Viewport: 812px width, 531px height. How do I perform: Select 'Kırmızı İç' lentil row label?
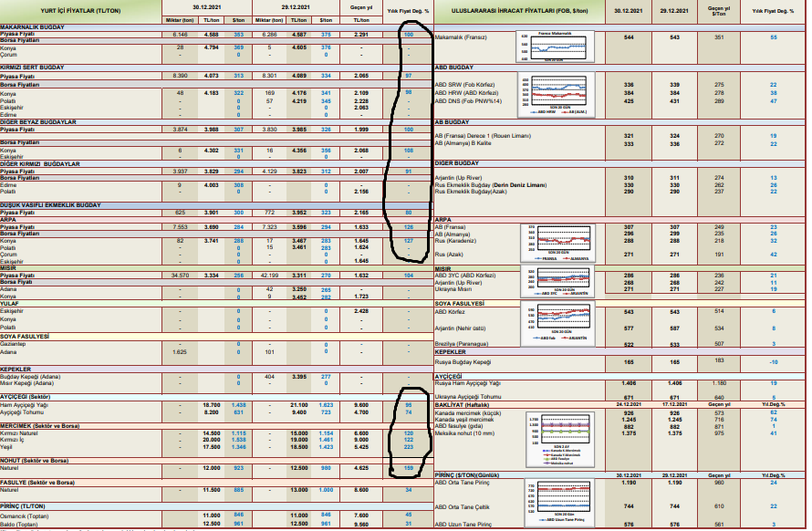(12, 440)
